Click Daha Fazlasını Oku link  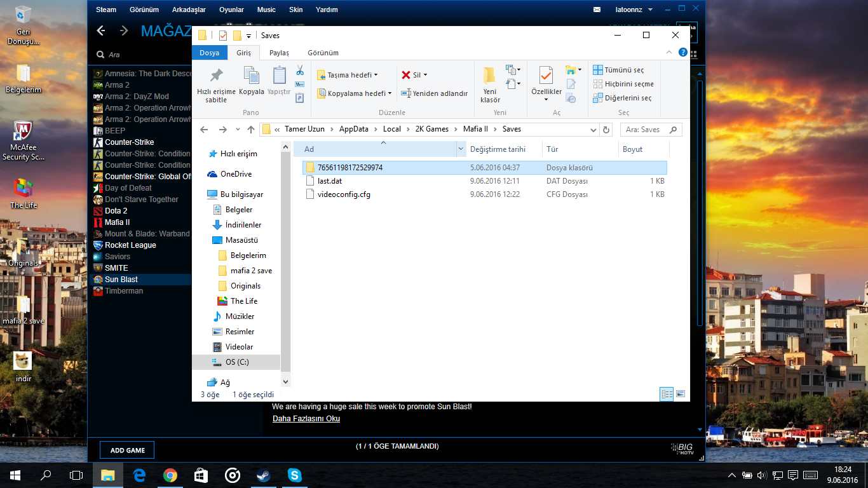(306, 419)
